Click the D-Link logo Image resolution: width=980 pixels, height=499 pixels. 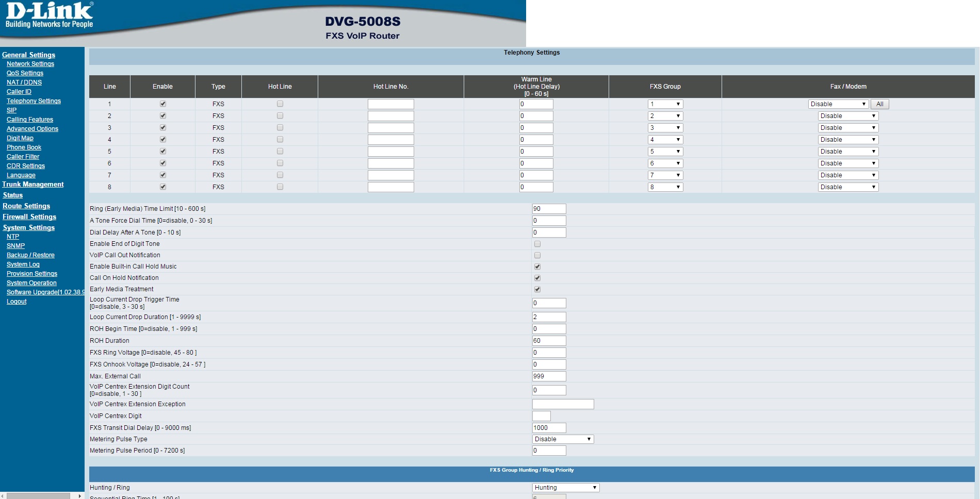[49, 15]
